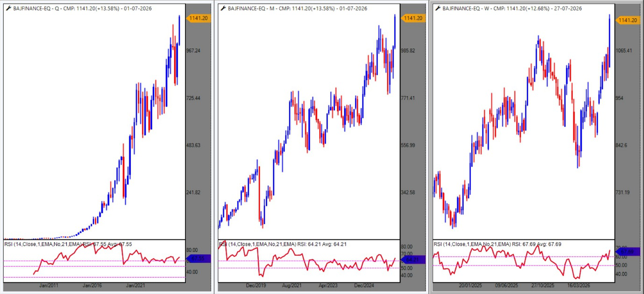This screenshot has height=294, width=644.
Task: Open the wrench settings icon on the monthly chart
Action: coord(223,8)
